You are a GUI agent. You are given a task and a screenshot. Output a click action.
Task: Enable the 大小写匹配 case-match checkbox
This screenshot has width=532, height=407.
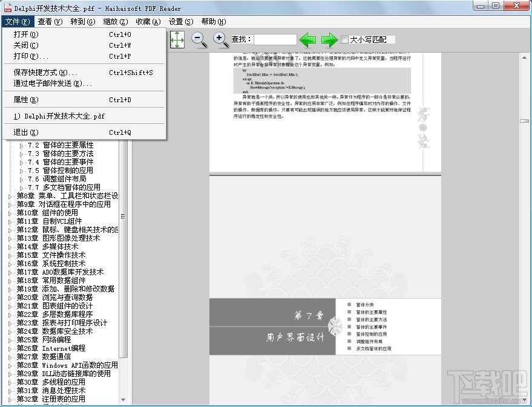pyautogui.click(x=344, y=39)
